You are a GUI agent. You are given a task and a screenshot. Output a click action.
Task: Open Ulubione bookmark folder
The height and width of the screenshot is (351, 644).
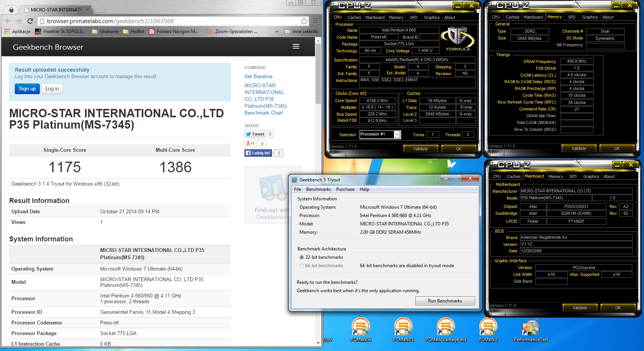[x=105, y=31]
